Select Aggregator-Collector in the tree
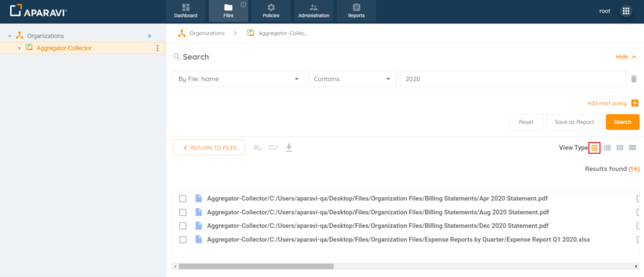644x277 pixels. pyautogui.click(x=64, y=48)
